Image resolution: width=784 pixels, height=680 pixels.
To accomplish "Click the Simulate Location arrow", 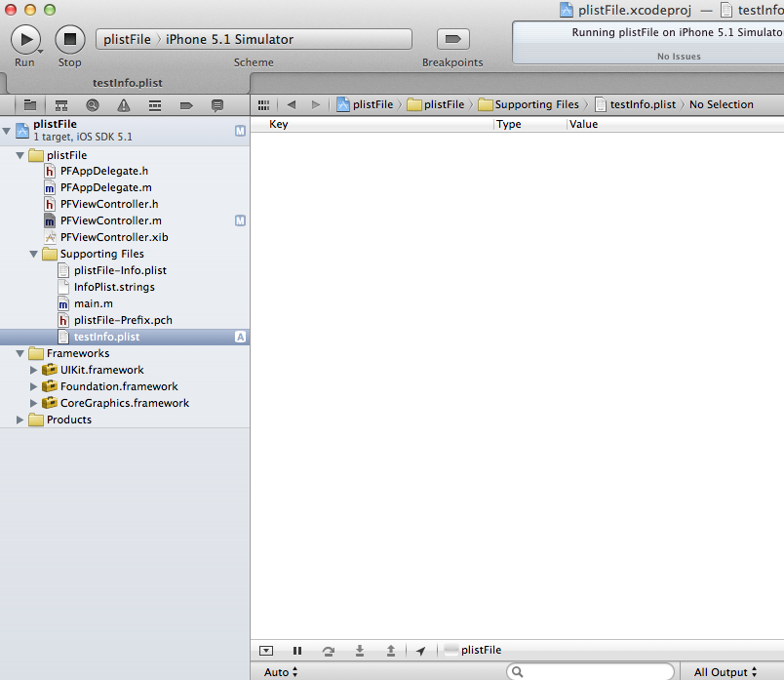I will pyautogui.click(x=421, y=651).
